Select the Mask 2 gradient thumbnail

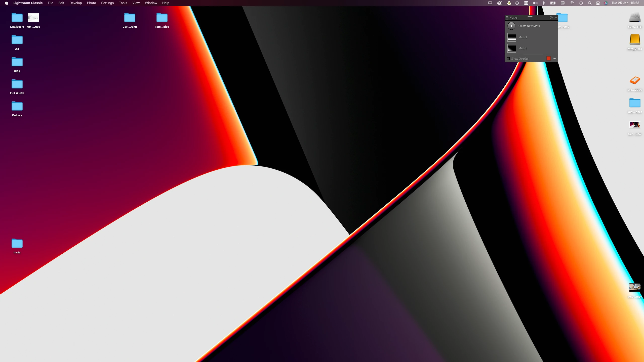[511, 37]
